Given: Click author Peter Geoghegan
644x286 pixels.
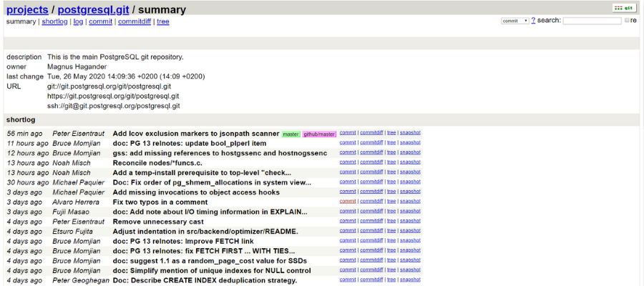Looking at the screenshot, I should (81, 281).
